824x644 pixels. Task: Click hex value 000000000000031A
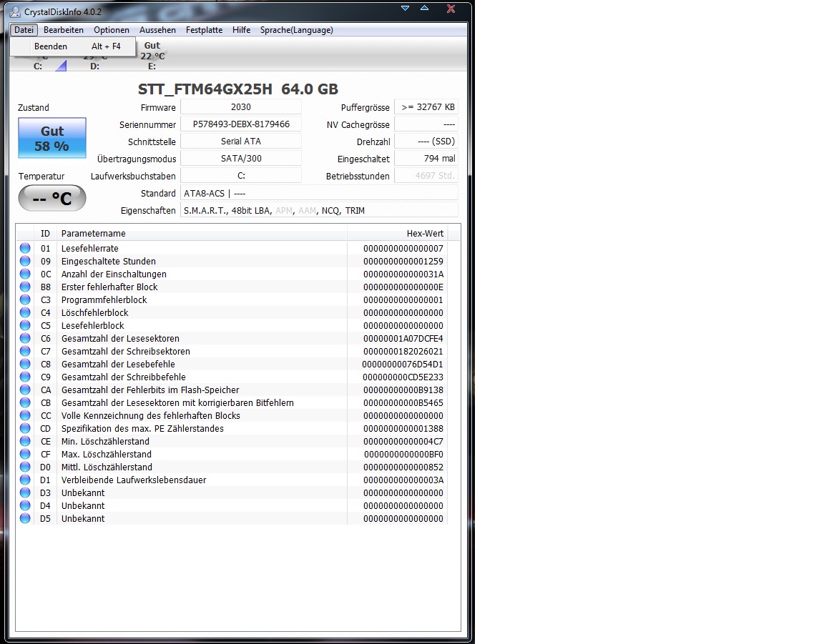[403, 274]
